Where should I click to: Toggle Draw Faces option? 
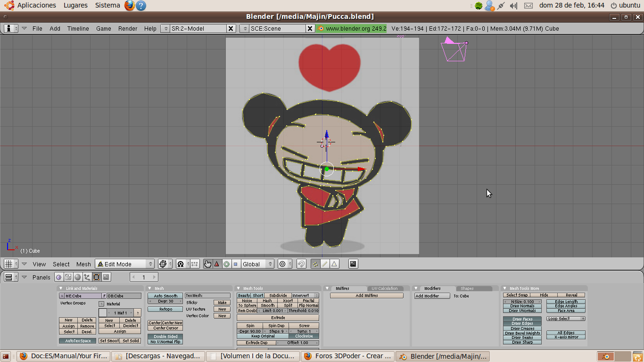pyautogui.click(x=522, y=319)
